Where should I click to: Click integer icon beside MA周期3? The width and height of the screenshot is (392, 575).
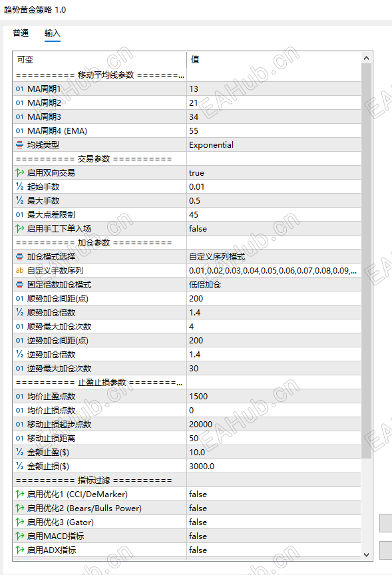tap(19, 116)
